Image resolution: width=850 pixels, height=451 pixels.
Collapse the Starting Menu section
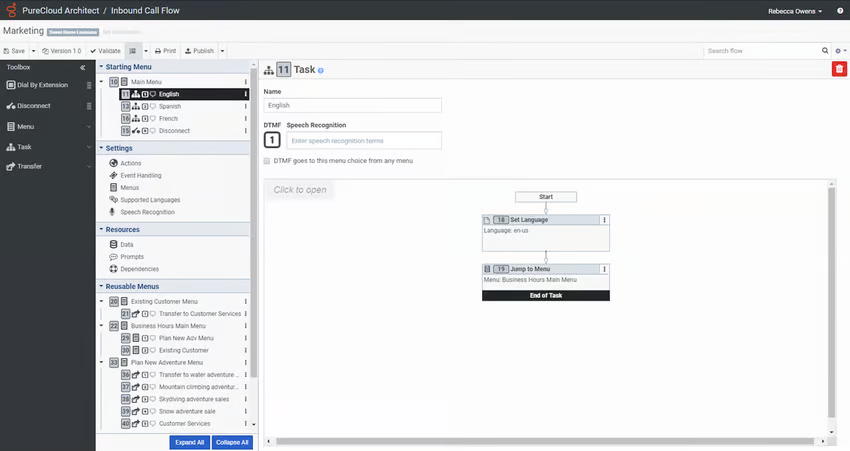[x=100, y=67]
